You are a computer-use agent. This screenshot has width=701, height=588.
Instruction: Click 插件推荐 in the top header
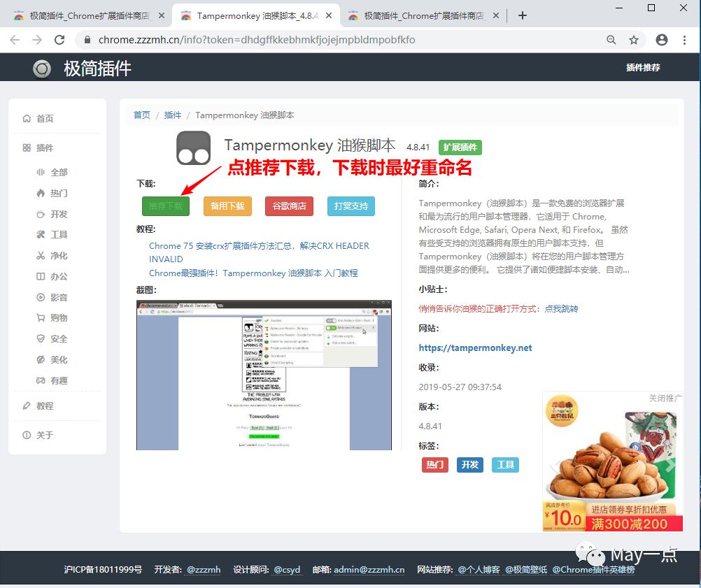click(x=643, y=67)
